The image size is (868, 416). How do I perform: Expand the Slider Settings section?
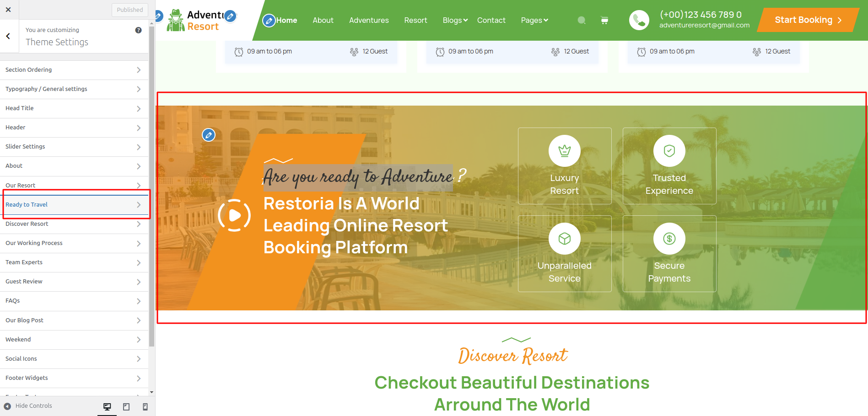(74, 147)
